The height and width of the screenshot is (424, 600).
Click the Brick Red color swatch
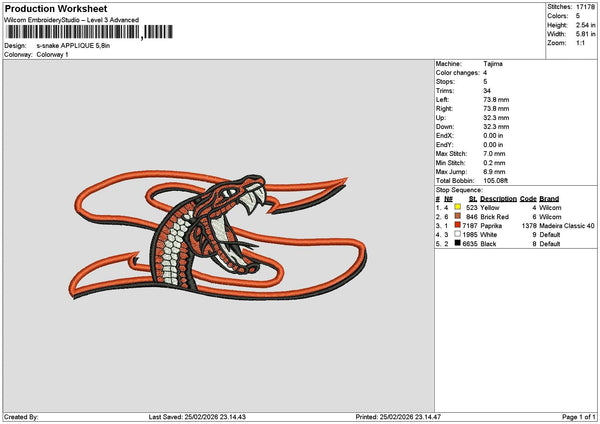(457, 216)
